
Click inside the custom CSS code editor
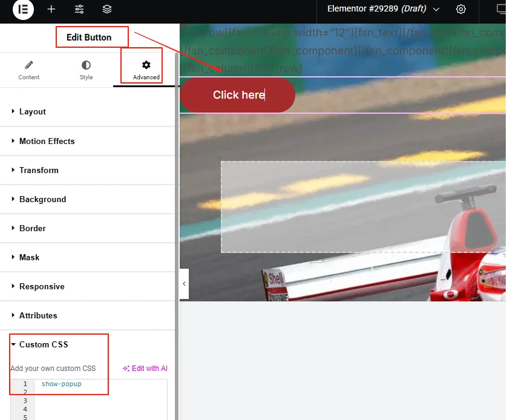pos(100,399)
